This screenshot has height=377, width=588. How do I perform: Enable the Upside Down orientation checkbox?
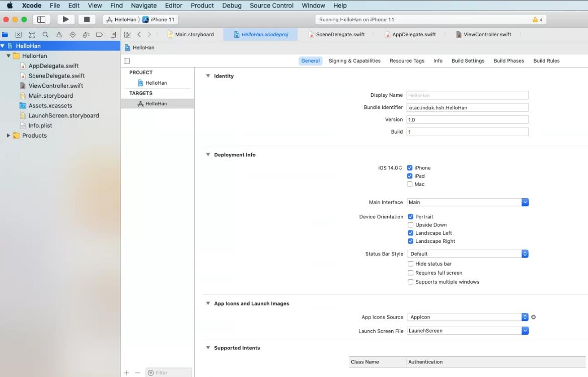411,225
